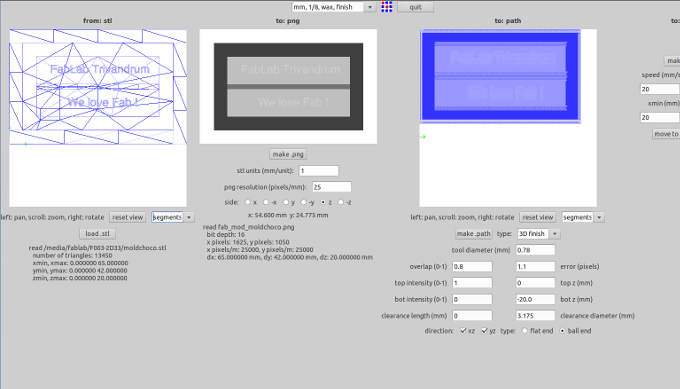Edit the clearance diameter field

tap(536, 316)
